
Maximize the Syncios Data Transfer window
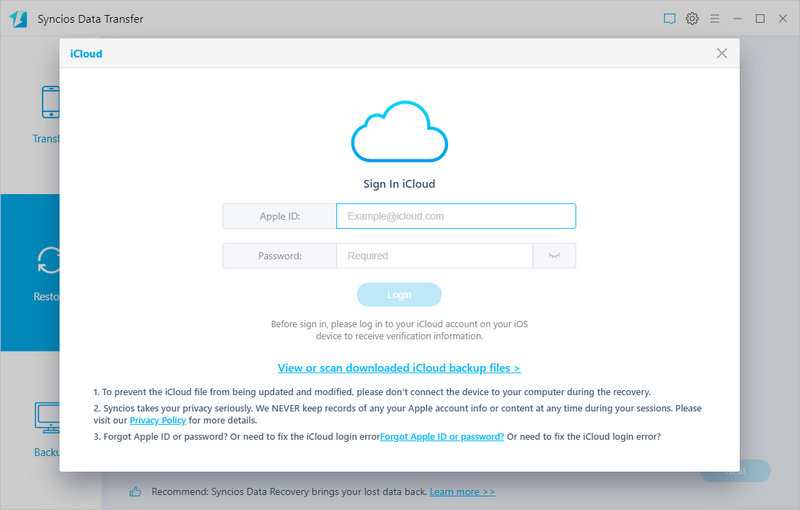pos(760,19)
